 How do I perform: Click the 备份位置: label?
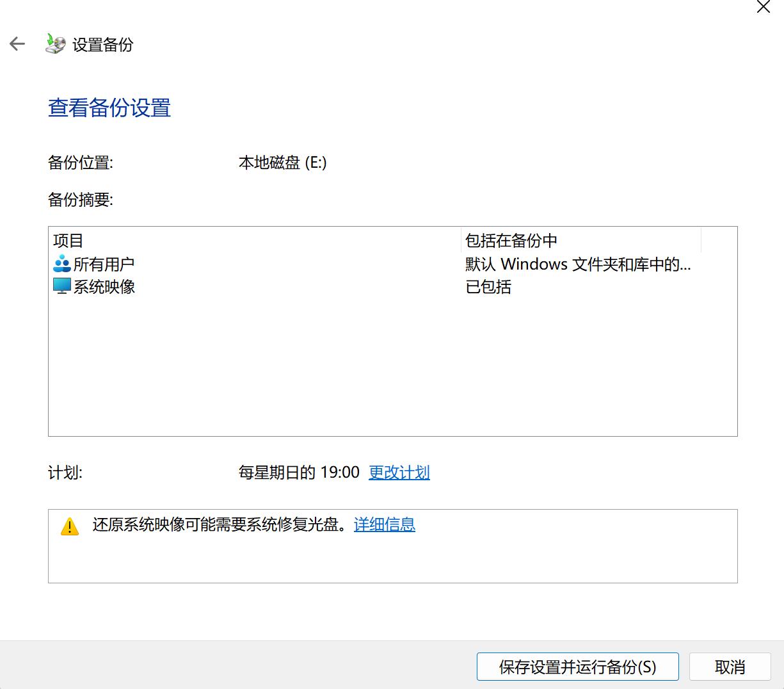[x=81, y=163]
